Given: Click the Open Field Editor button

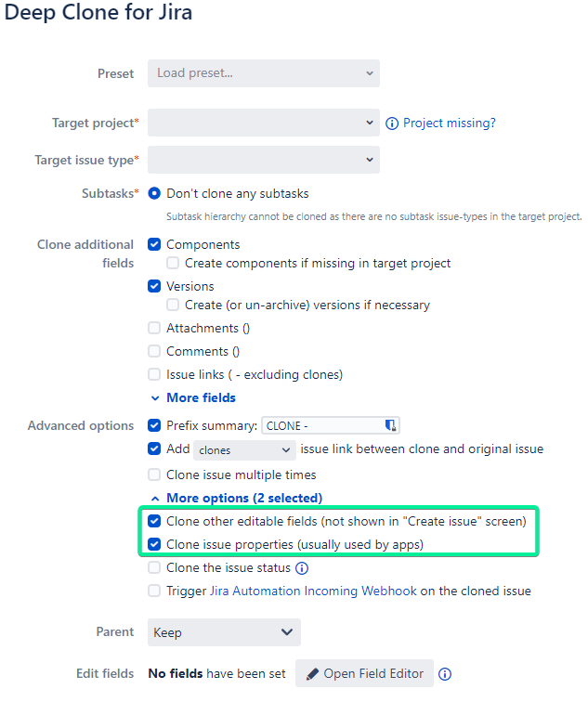Looking at the screenshot, I should [365, 674].
